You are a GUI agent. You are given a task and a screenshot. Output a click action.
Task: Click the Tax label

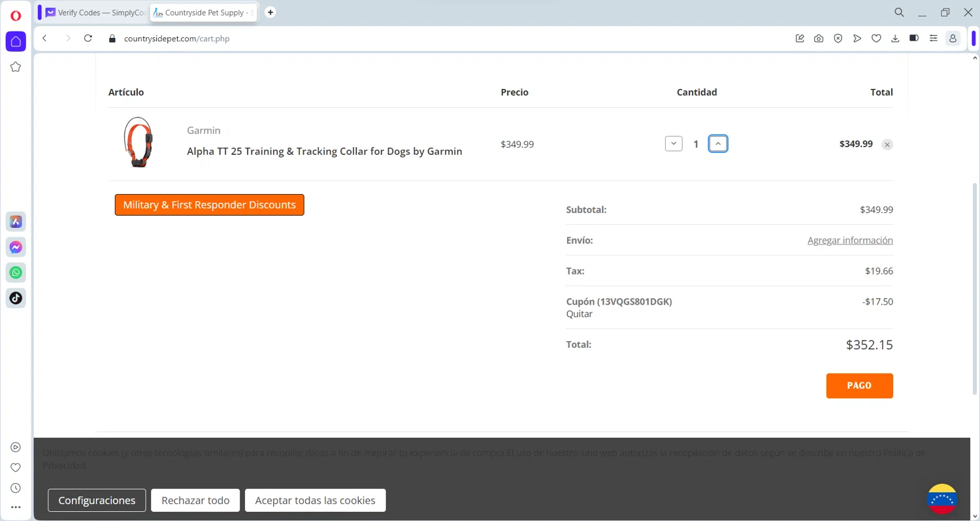point(576,271)
